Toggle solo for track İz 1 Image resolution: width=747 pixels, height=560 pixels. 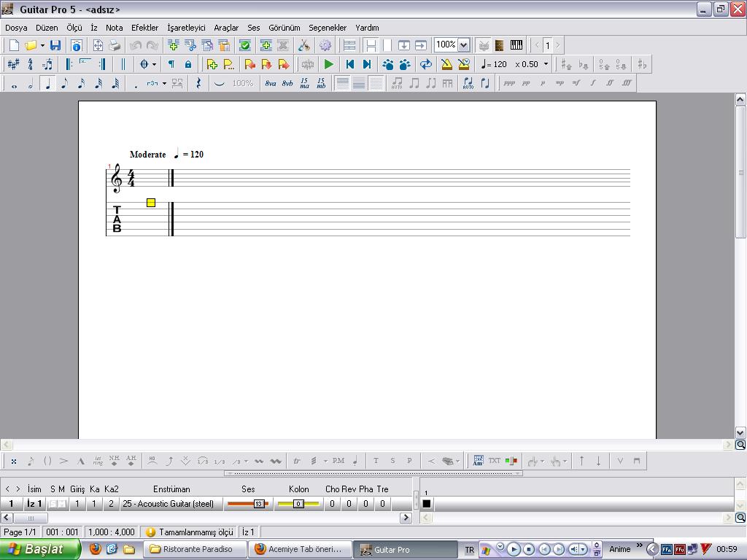[53, 504]
